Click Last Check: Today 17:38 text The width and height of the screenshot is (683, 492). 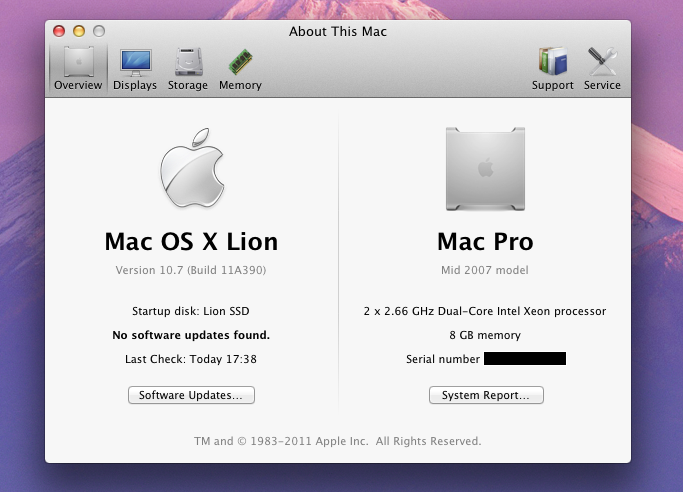click(191, 359)
